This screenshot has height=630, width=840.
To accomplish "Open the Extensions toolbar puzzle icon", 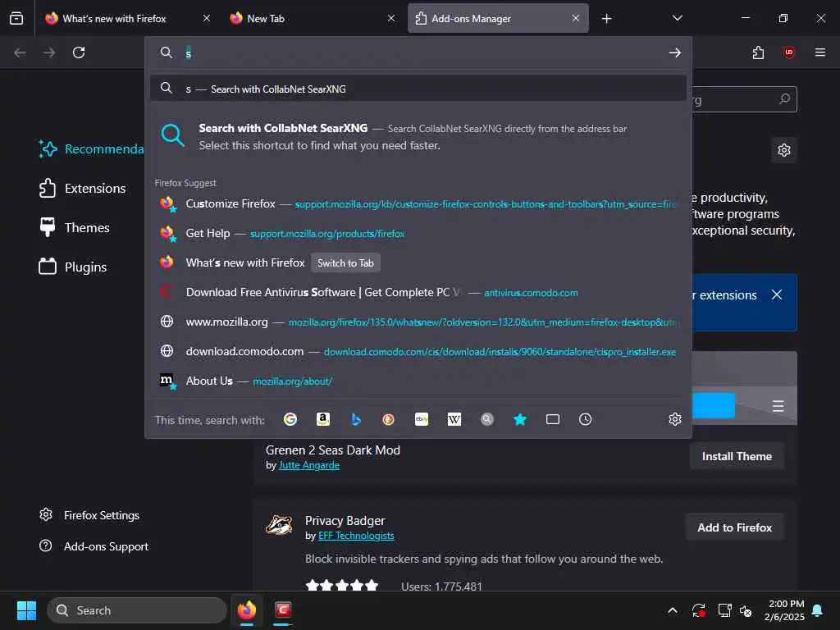I will (758, 52).
